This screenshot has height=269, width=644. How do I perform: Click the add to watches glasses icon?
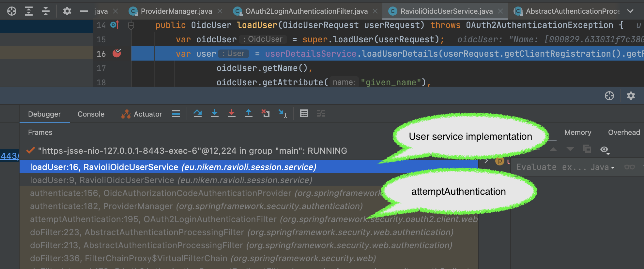[x=630, y=167]
